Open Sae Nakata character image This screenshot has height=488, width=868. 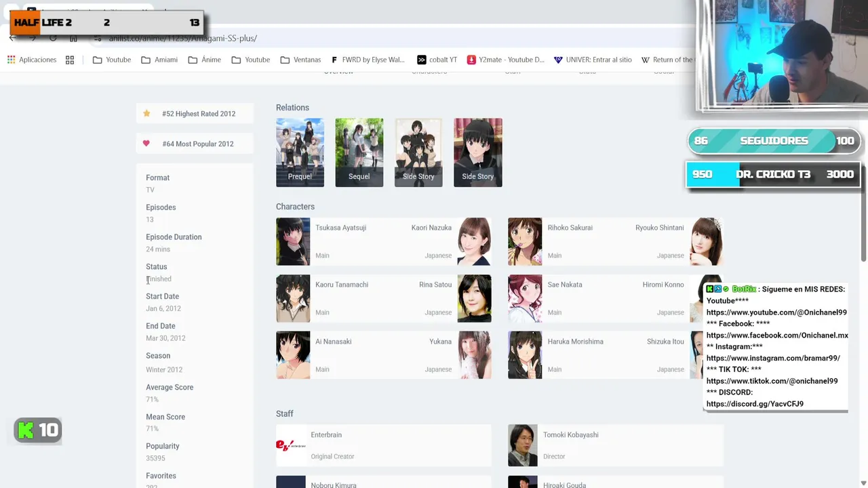click(525, 298)
